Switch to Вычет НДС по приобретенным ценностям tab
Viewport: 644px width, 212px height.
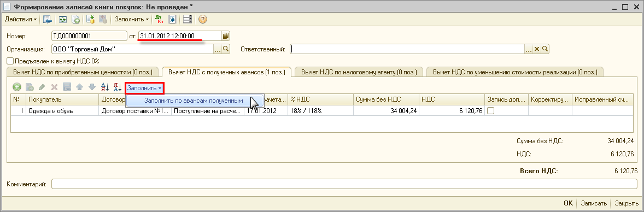(83, 72)
